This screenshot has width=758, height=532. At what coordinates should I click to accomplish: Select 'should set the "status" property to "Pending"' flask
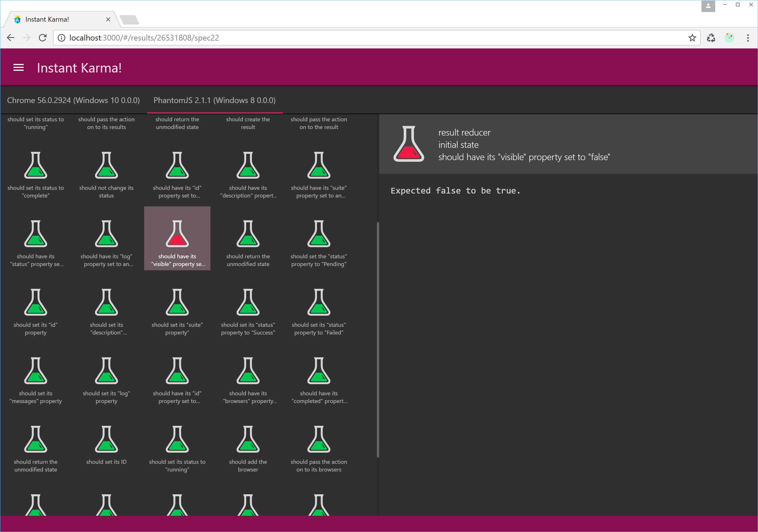click(319, 234)
